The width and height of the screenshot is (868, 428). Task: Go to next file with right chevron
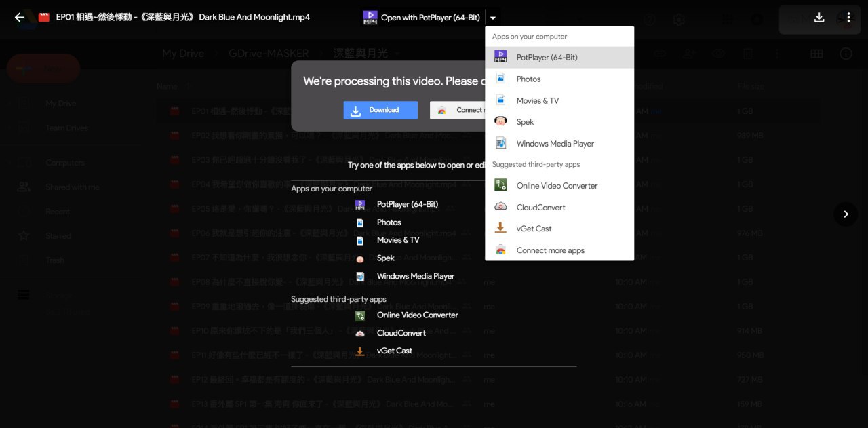pos(846,214)
